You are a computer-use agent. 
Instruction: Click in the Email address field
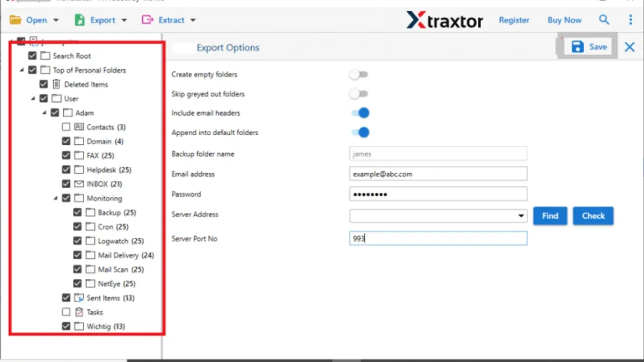[x=438, y=174]
